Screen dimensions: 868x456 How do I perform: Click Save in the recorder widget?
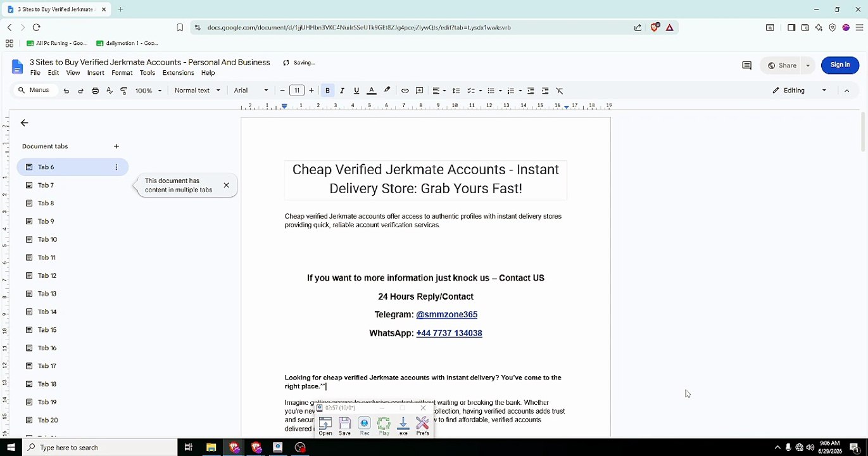pyautogui.click(x=344, y=426)
